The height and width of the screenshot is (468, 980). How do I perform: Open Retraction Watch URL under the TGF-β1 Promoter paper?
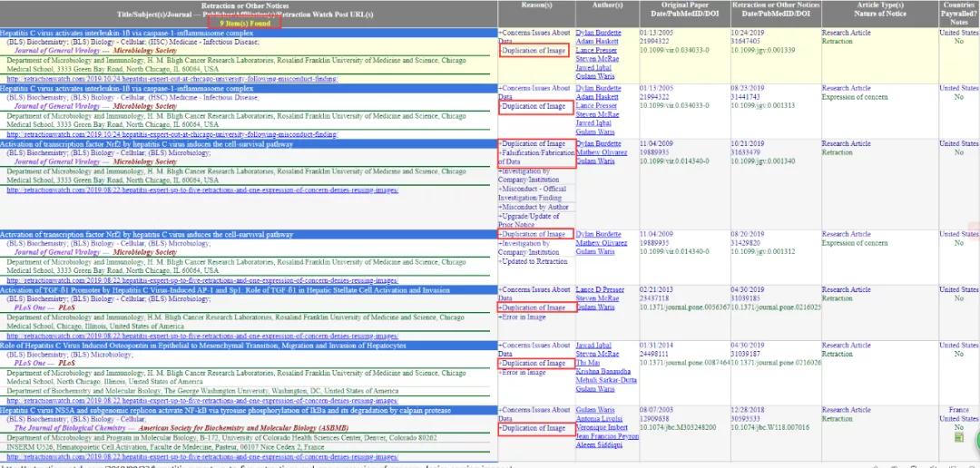coord(202,336)
